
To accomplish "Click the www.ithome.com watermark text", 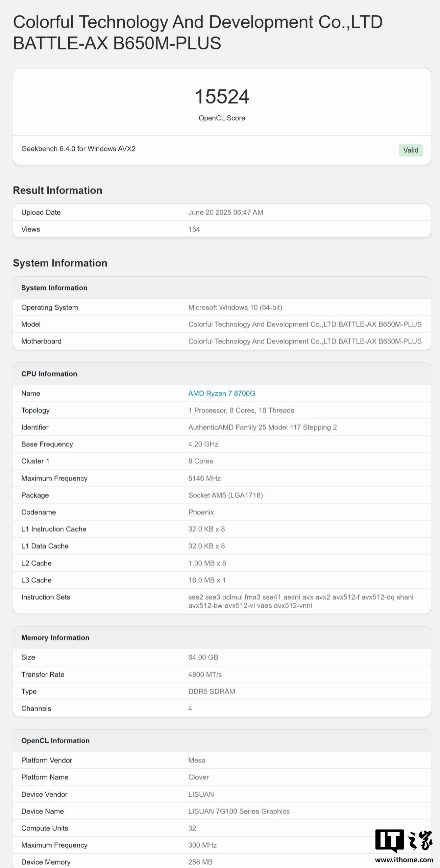I will coord(404,859).
